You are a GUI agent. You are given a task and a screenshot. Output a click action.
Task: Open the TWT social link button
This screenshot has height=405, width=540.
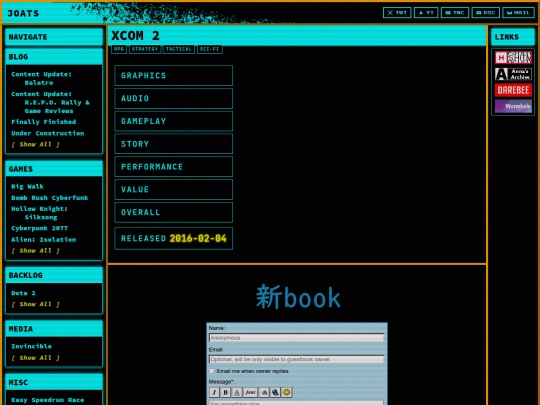pos(397,13)
